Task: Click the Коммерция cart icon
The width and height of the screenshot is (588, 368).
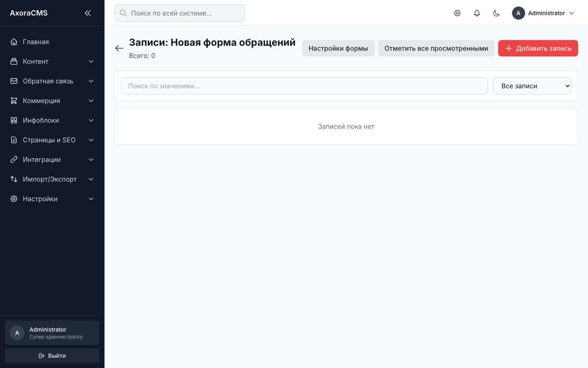Action: point(14,101)
